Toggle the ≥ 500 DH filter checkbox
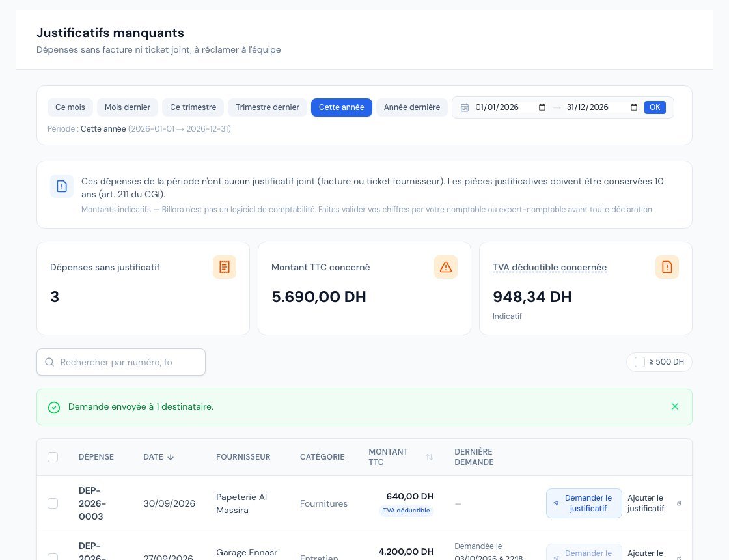This screenshot has height=560, width=729. pos(640,362)
